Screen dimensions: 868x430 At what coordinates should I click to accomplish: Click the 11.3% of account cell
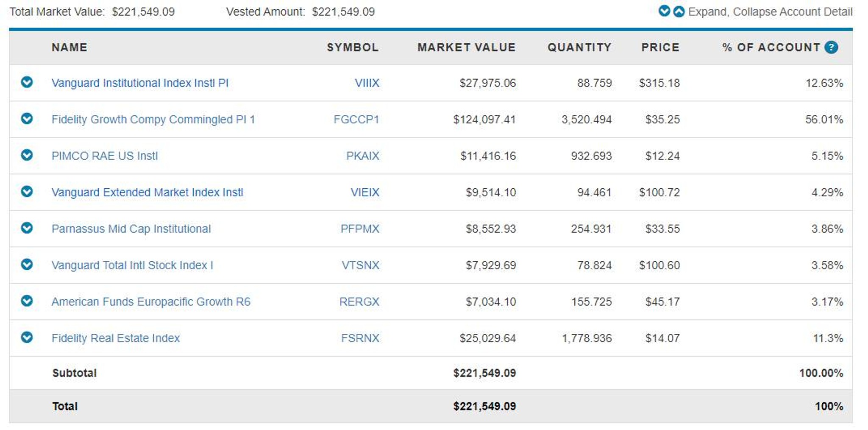[x=828, y=338]
